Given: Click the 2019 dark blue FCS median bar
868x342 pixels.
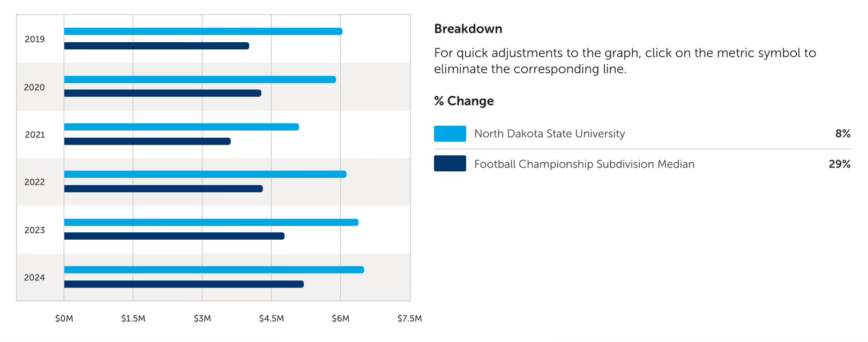Looking at the screenshot, I should (x=156, y=46).
